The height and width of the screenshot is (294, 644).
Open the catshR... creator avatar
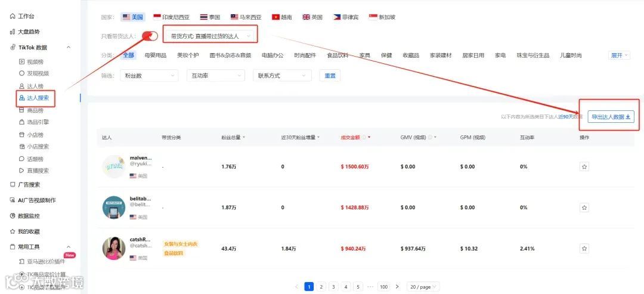click(114, 249)
